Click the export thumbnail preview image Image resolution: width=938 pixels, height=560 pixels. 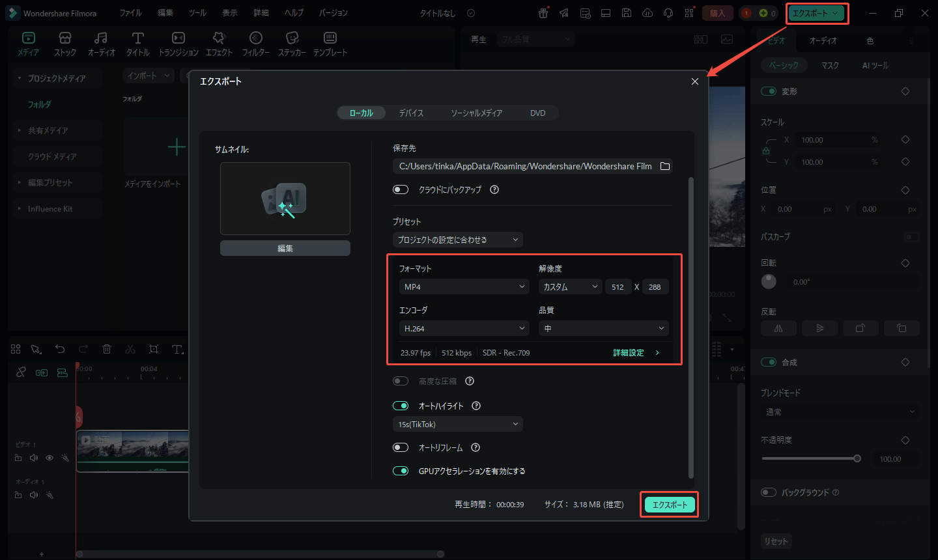coord(285,199)
